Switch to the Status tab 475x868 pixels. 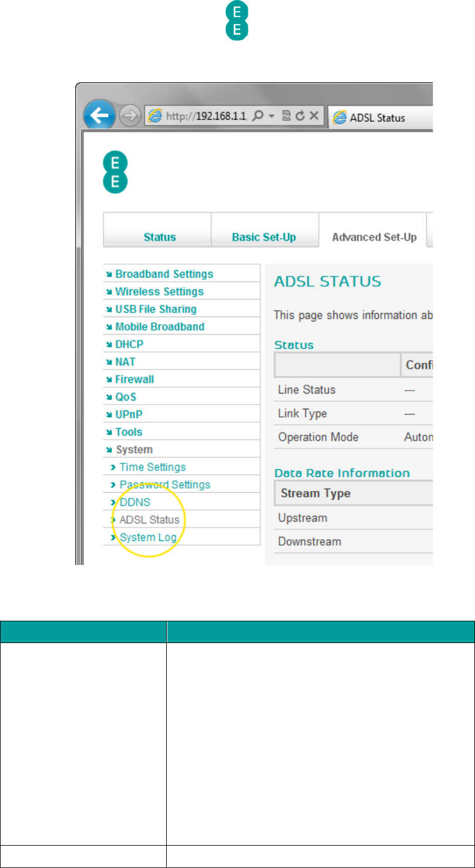(x=159, y=237)
